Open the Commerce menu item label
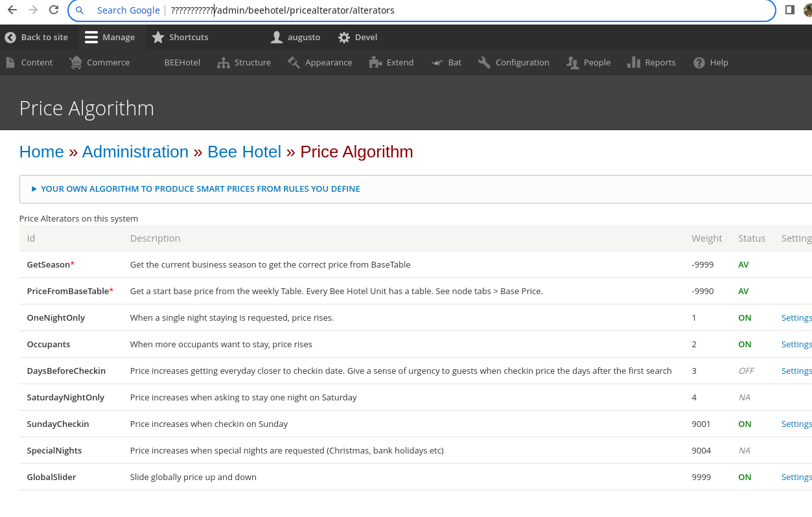The image size is (812, 517). tap(108, 62)
